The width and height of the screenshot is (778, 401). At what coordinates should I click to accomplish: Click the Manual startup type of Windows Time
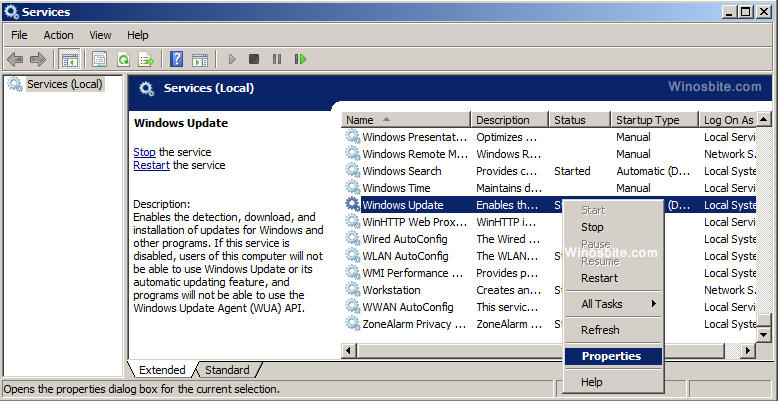tap(633, 188)
